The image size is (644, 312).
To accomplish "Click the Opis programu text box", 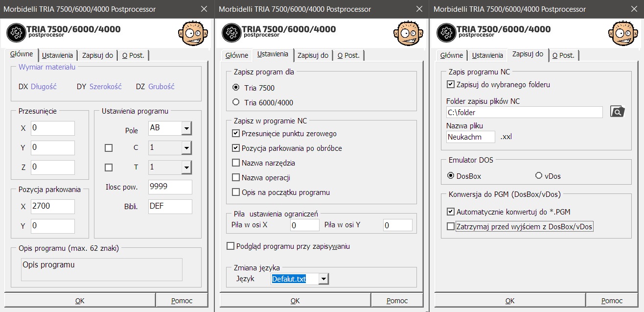I will (101, 270).
